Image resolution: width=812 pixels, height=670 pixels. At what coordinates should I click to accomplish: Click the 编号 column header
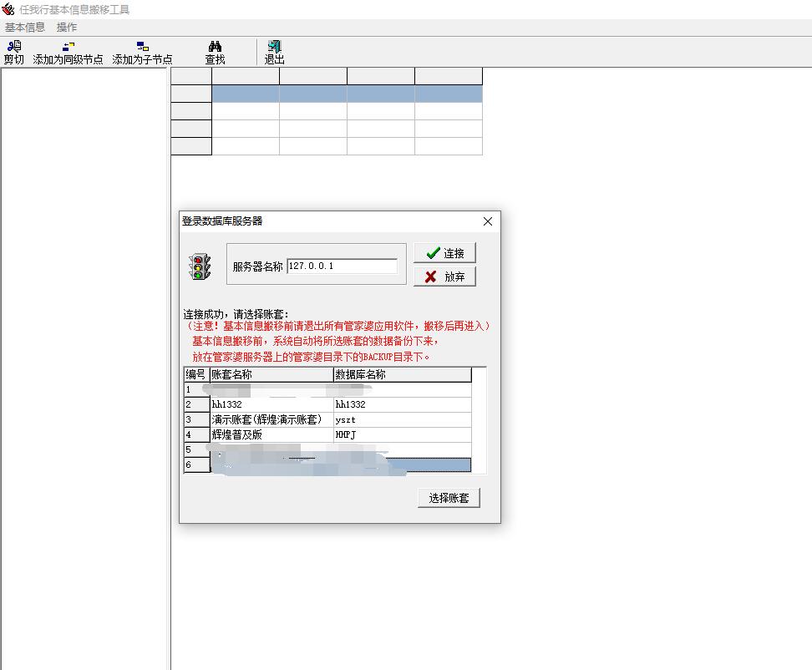pyautogui.click(x=197, y=374)
